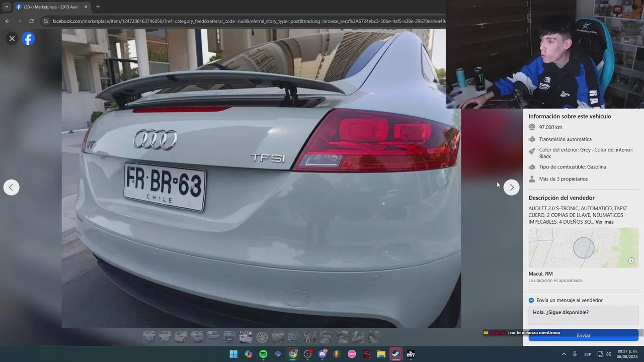Select the last thumbnail in the photo strip
Viewport: 644px width, 362px height.
tap(374, 337)
